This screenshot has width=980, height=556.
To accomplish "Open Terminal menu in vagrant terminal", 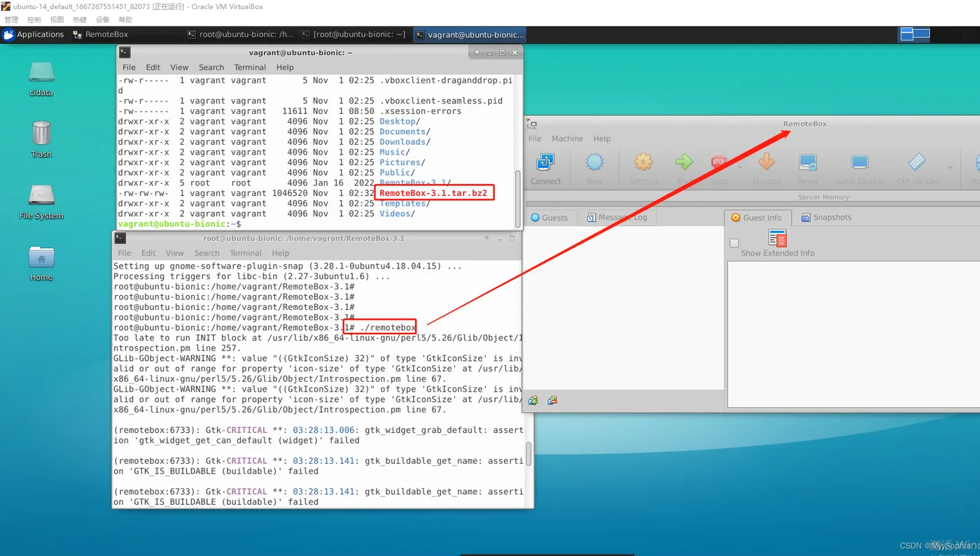I will (250, 67).
